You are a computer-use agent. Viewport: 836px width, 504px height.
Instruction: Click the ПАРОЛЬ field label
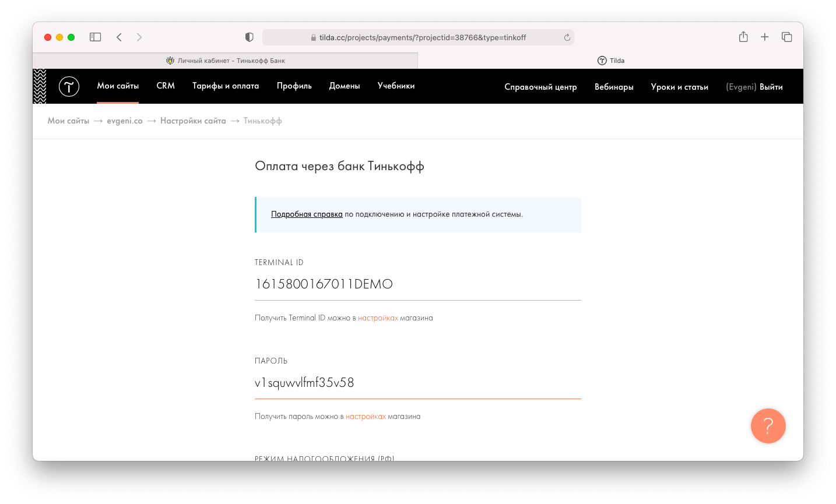[271, 361]
